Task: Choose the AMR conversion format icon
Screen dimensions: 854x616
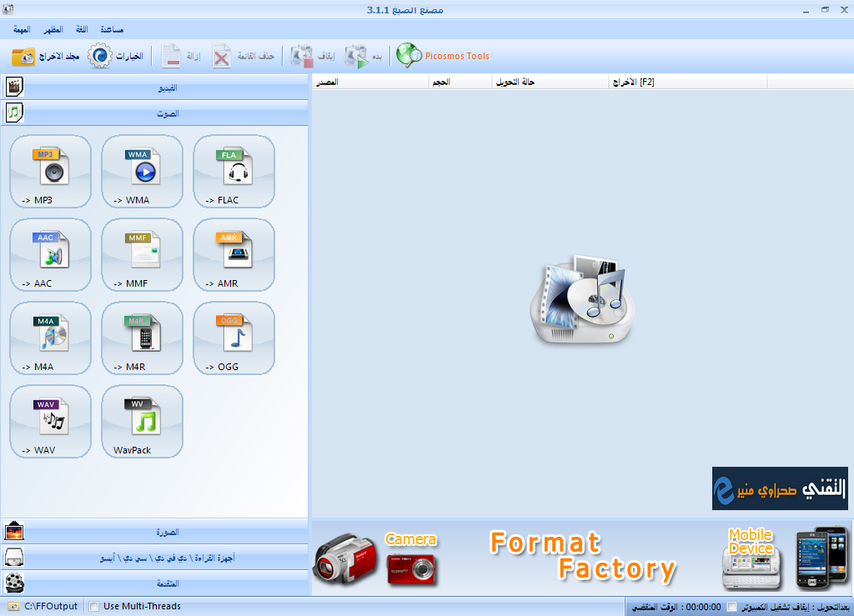Action: (x=234, y=255)
